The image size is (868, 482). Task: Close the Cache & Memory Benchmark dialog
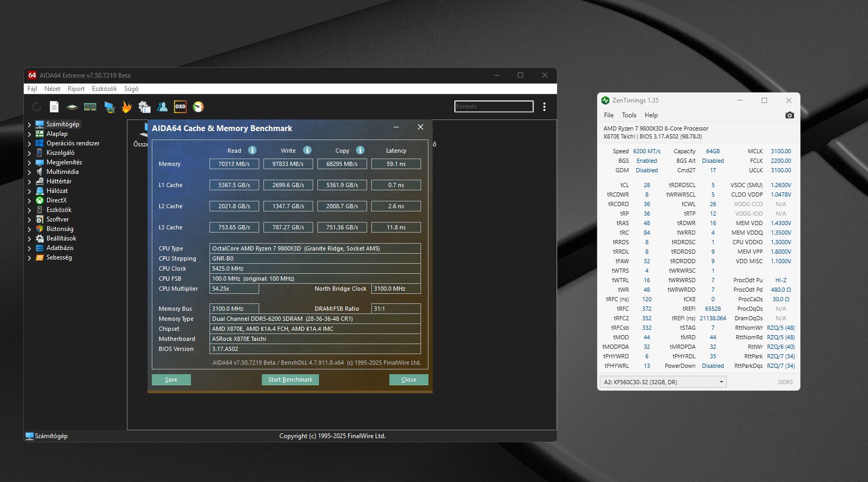421,127
